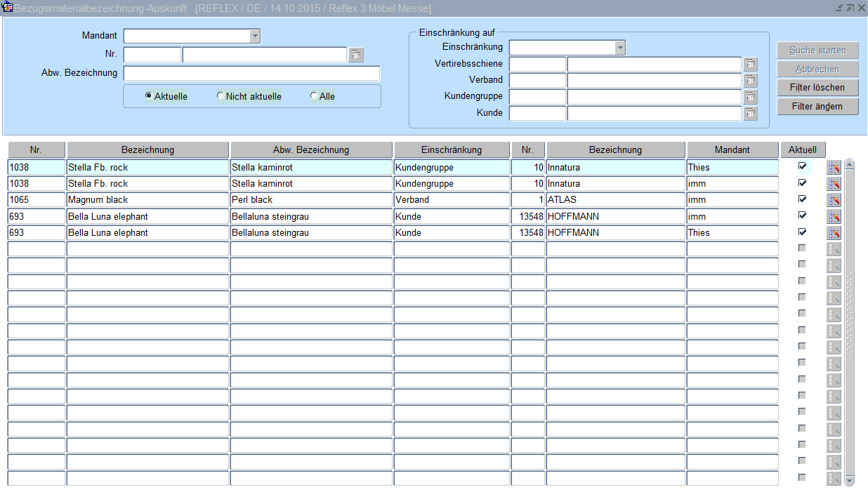Click scrollbar down arrow of results table
The height and width of the screenshot is (504, 868).
click(x=849, y=480)
